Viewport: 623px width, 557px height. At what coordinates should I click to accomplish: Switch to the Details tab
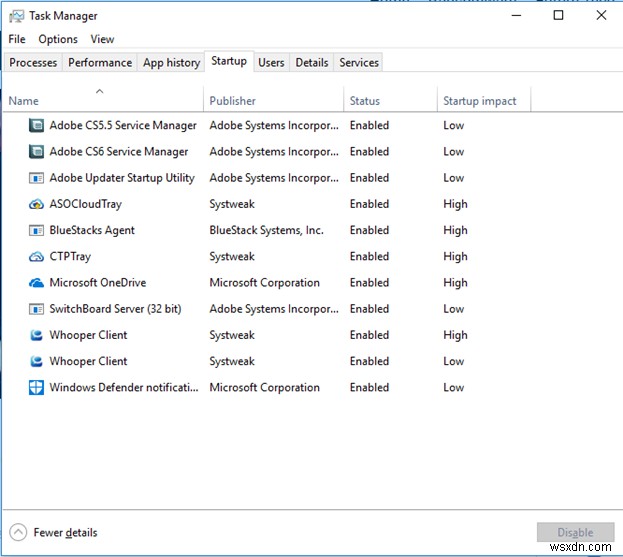pyautogui.click(x=312, y=62)
